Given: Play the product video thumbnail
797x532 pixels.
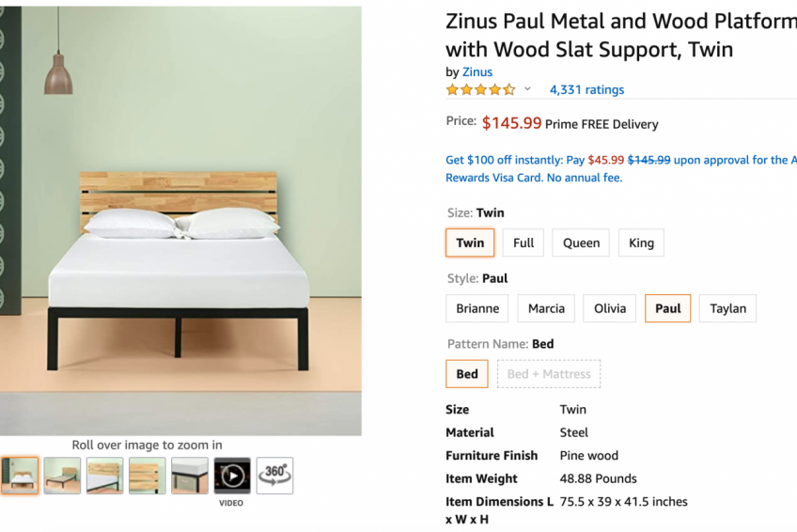Looking at the screenshot, I should [232, 476].
